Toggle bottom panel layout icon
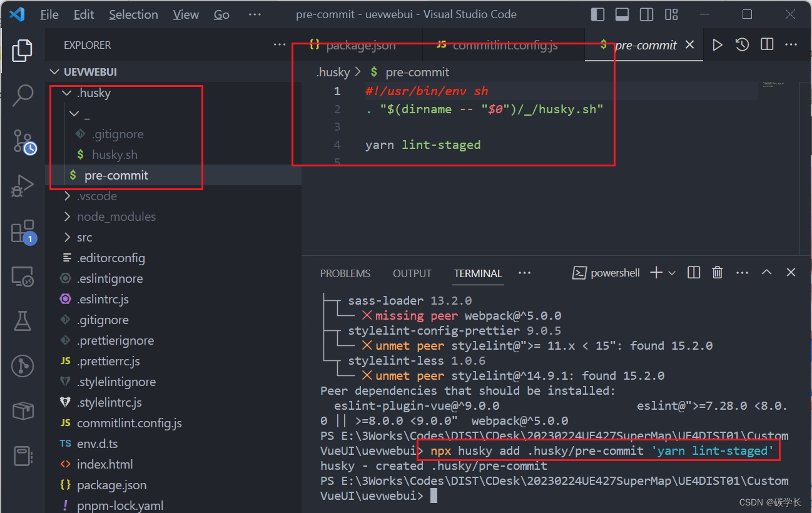 (x=622, y=14)
